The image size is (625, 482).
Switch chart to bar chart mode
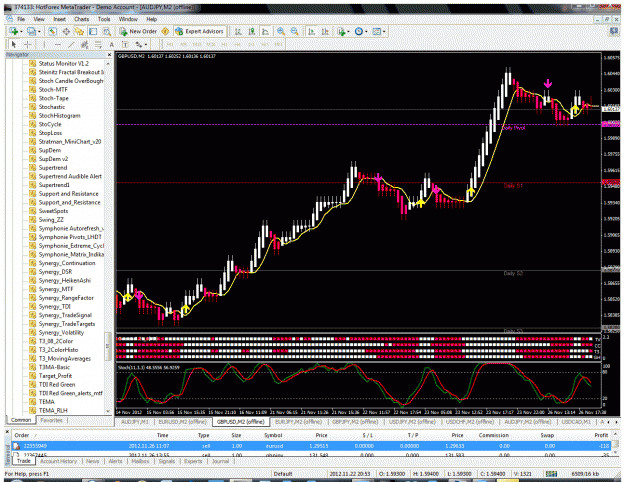238,31
